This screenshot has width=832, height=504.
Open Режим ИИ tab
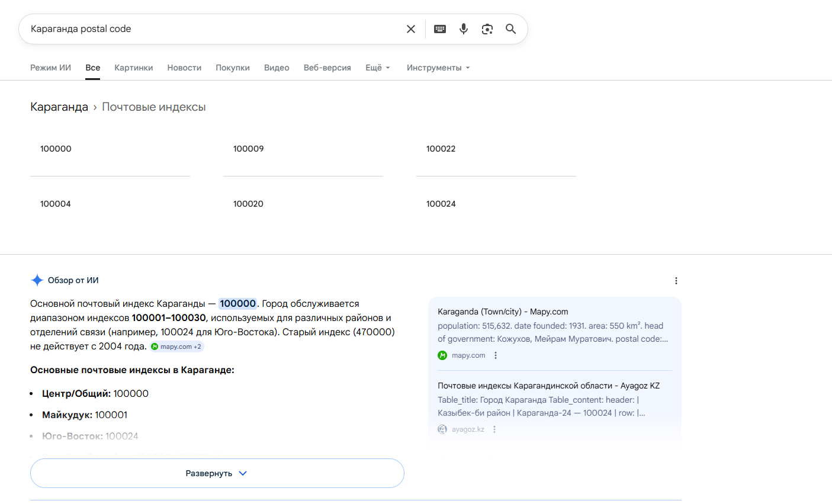50,68
